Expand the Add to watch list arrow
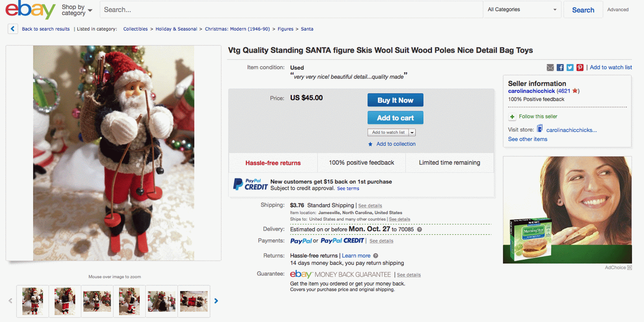644x322 pixels. [412, 132]
